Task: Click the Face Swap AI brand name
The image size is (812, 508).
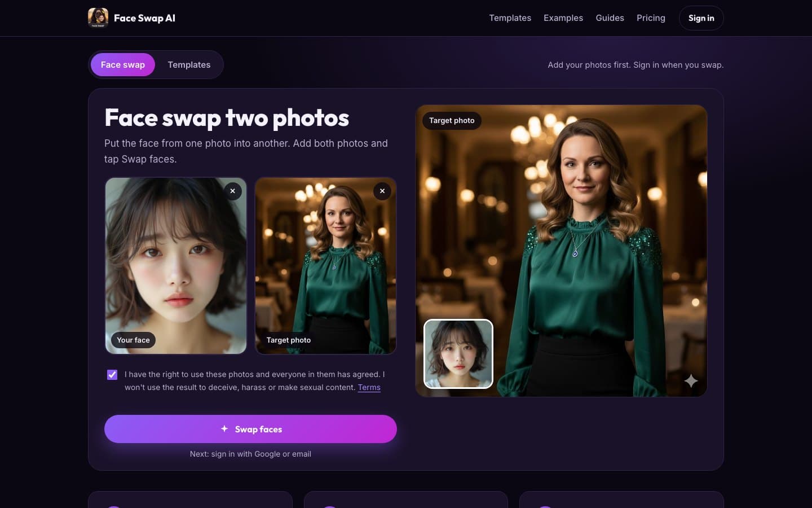Action: [x=144, y=18]
